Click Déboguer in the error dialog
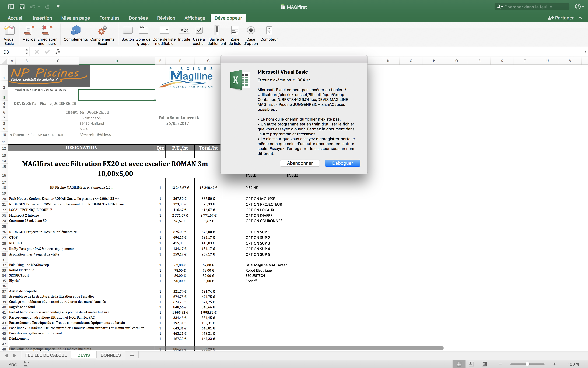Viewport: 588px width, 368px height. pyautogui.click(x=342, y=163)
